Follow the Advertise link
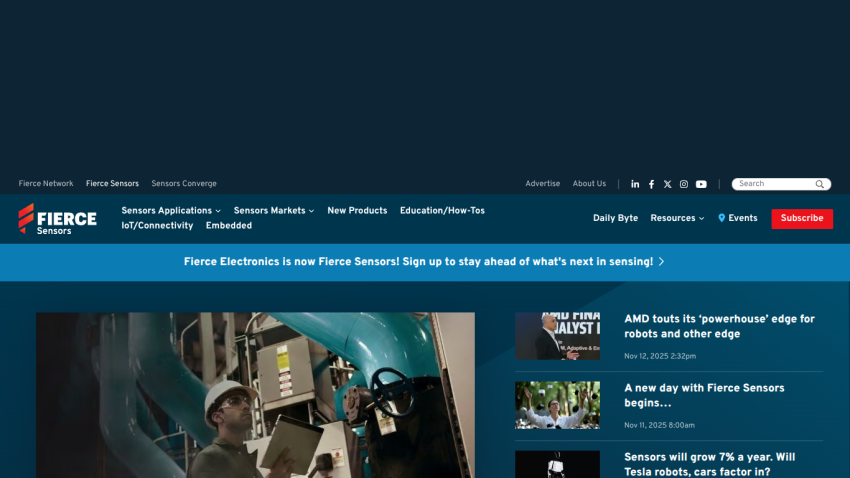The width and height of the screenshot is (850, 478). (x=543, y=184)
